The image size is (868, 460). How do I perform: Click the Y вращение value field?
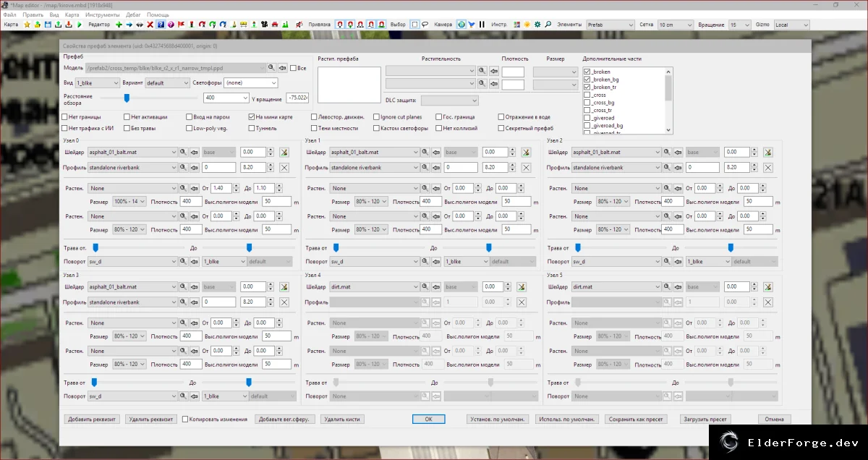coord(297,98)
